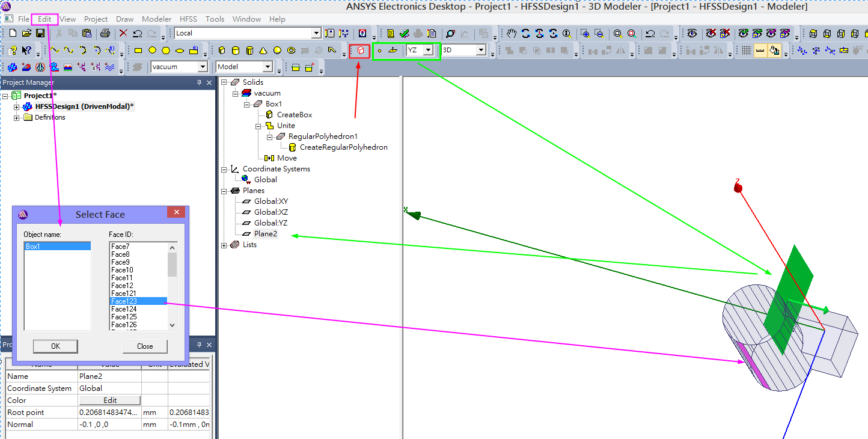Expand HFSSDesign1 in Project Manager
Screen dimensions: 868x439
coord(17,106)
